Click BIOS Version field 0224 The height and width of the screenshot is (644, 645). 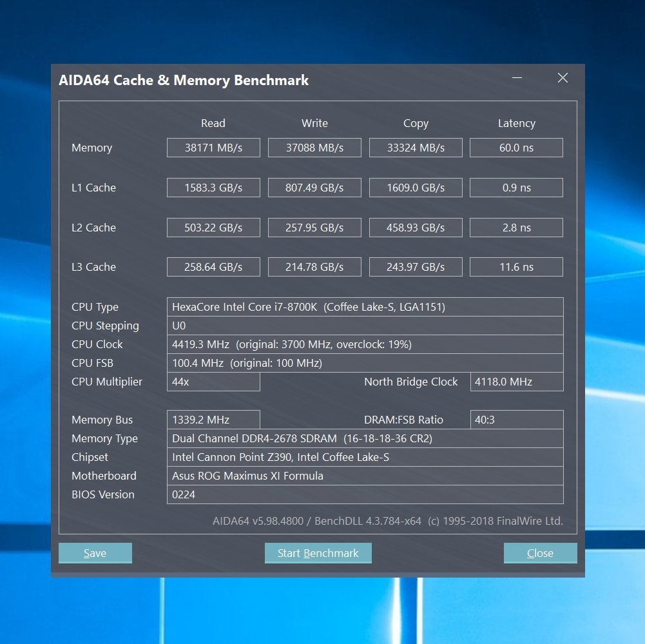pos(365,494)
